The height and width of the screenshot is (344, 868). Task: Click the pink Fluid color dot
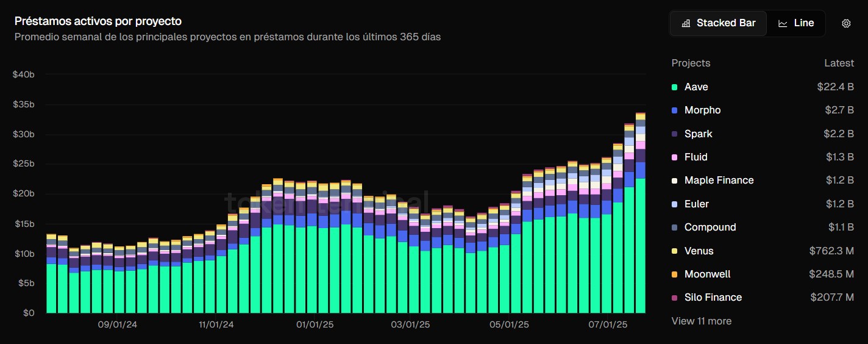pyautogui.click(x=675, y=157)
